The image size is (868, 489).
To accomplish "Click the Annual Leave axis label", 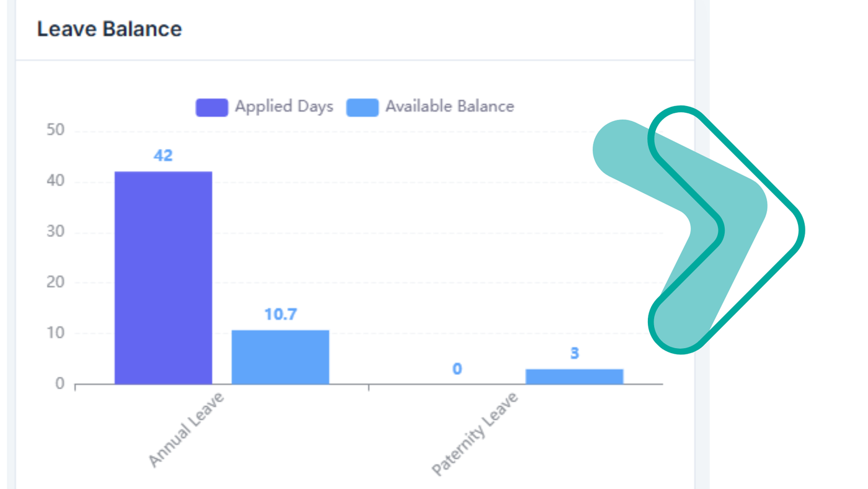I will (186, 429).
